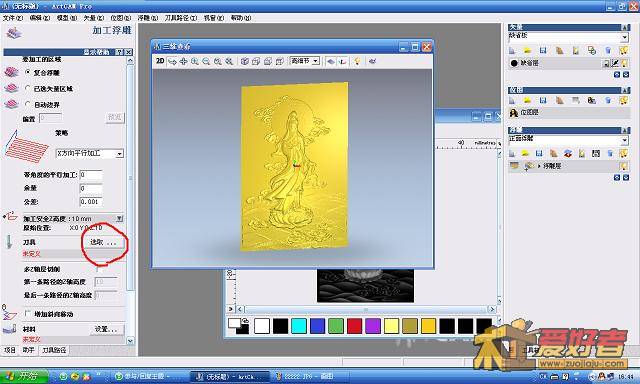Pick the cyan color swatch
Screen dimensions: 640x384
[x=299, y=326]
